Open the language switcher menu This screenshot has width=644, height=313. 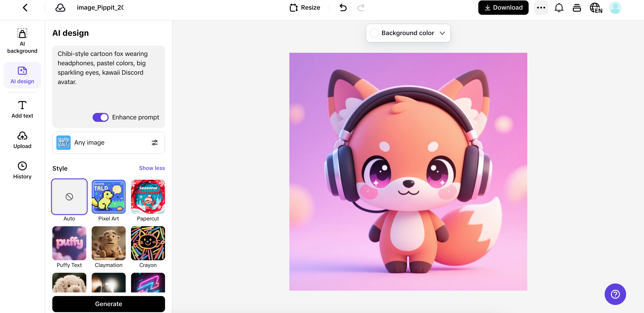[596, 8]
